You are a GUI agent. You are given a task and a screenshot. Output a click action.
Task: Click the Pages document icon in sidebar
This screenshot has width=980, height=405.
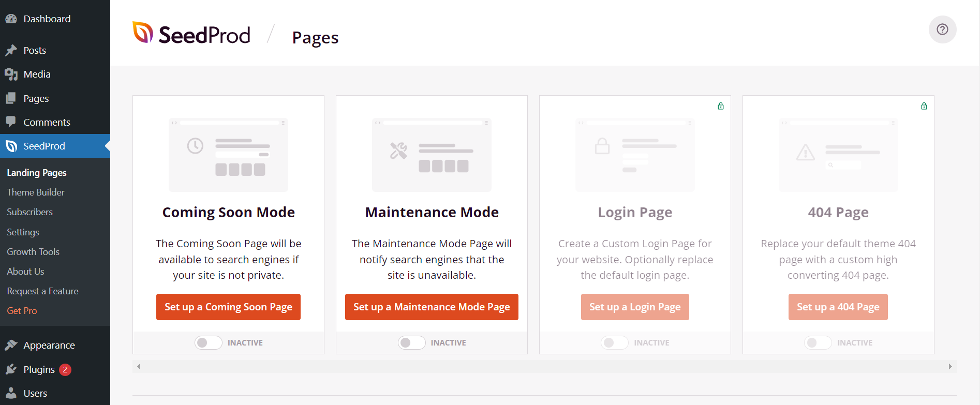point(11,98)
